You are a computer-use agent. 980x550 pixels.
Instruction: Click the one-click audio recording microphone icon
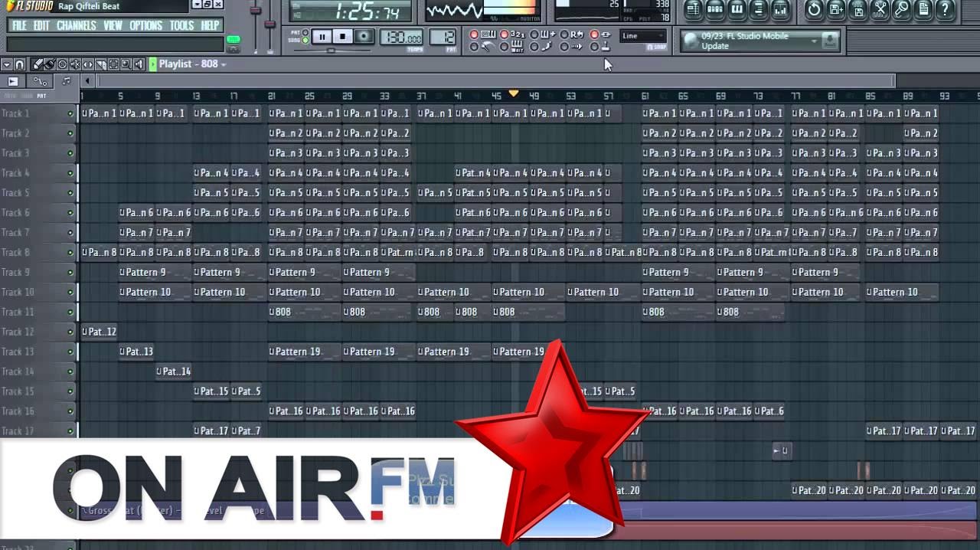coord(901,9)
